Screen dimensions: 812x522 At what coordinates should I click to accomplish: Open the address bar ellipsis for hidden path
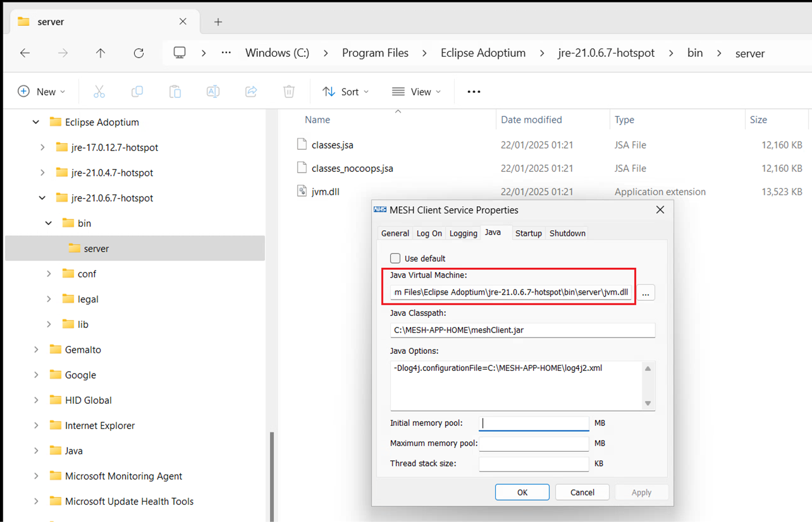coord(226,53)
